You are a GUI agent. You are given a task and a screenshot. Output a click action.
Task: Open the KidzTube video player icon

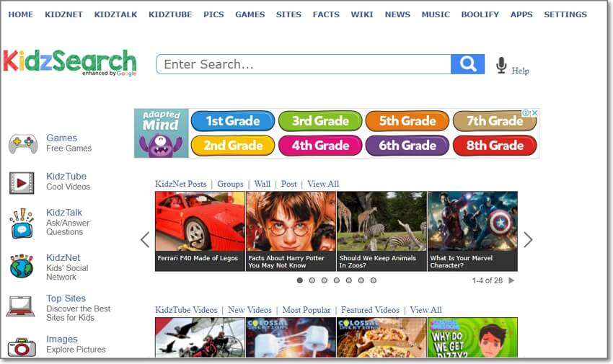tap(22, 183)
